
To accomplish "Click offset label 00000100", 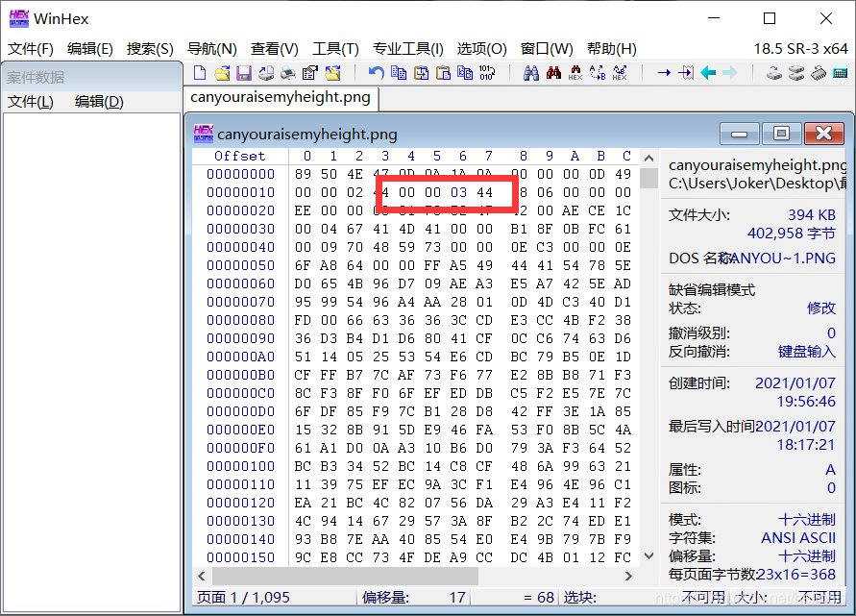I will (241, 466).
